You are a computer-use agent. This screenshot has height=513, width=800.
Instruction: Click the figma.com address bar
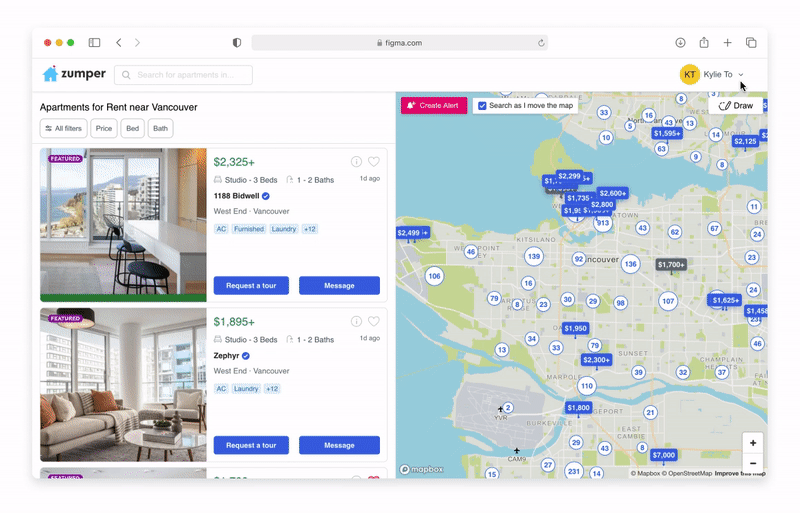tap(399, 43)
